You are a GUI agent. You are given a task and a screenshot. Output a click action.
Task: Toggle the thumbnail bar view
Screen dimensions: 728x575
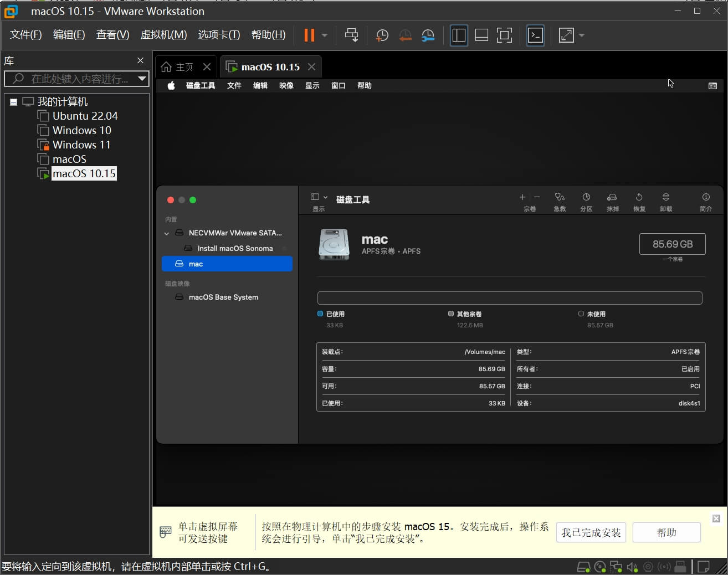481,35
